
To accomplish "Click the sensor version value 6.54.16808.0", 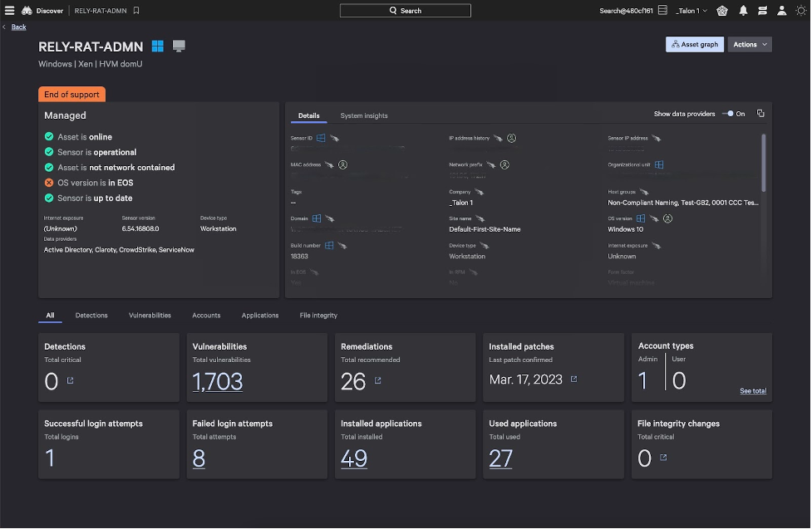I will coord(140,228).
